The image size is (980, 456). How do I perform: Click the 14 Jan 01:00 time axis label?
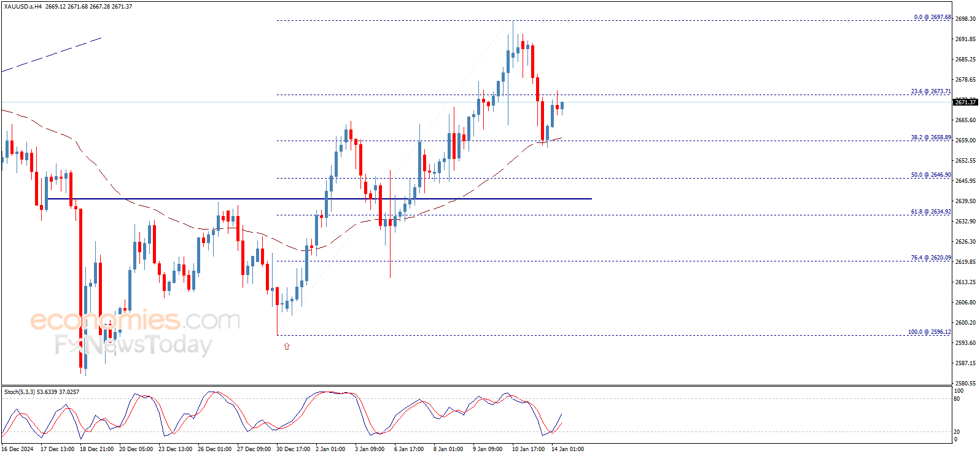(x=567, y=449)
